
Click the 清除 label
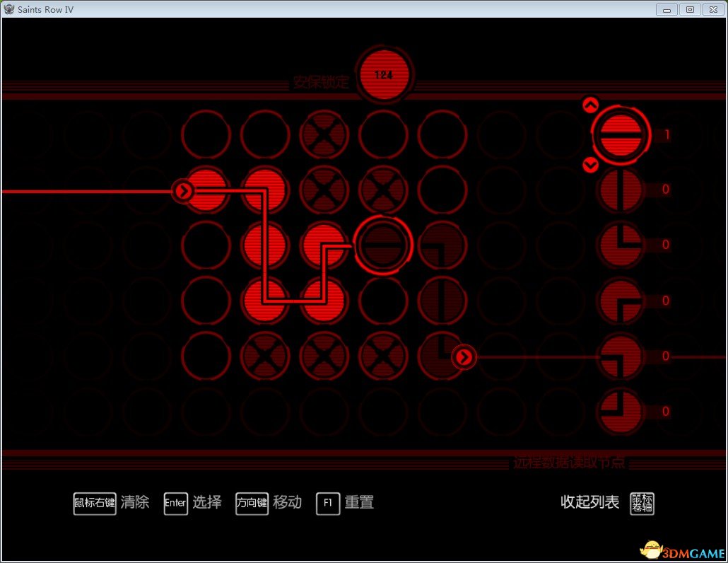click(x=135, y=502)
